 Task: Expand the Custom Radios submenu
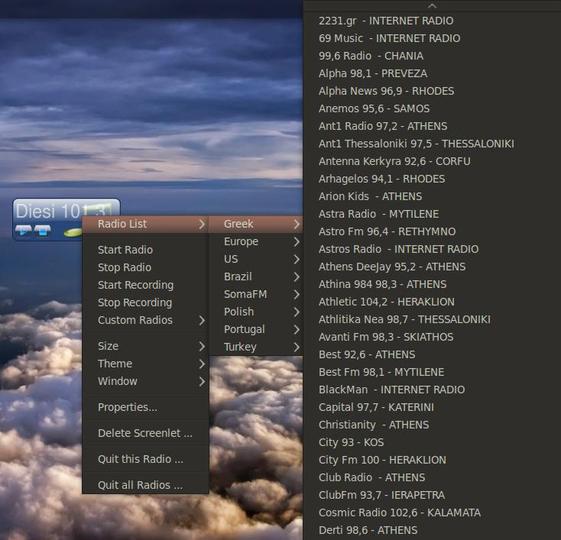(x=146, y=320)
